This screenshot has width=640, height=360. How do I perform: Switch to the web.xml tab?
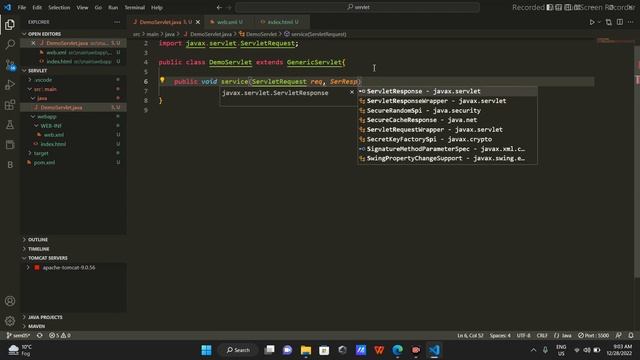227,22
